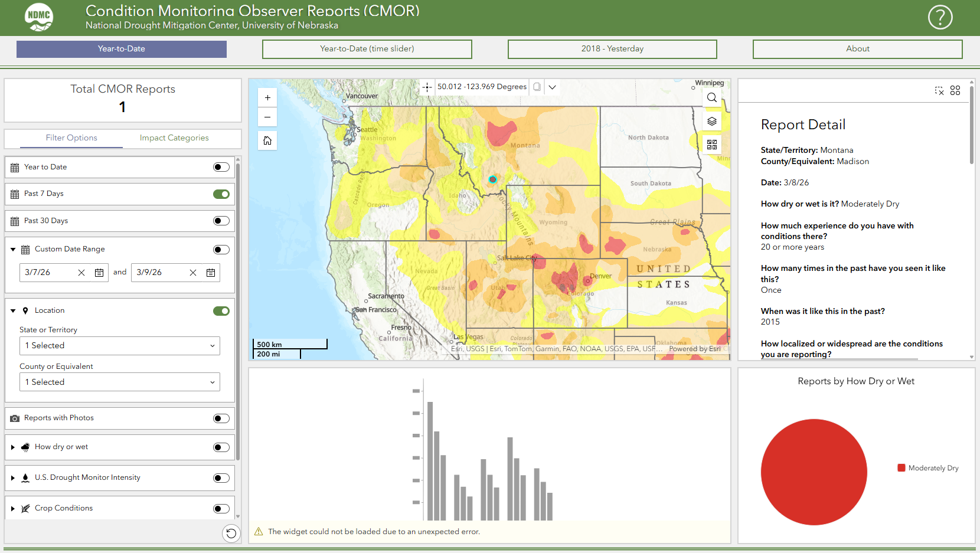The width and height of the screenshot is (980, 553).
Task: Open calendar picker for start date 3/7/26
Action: tap(99, 273)
